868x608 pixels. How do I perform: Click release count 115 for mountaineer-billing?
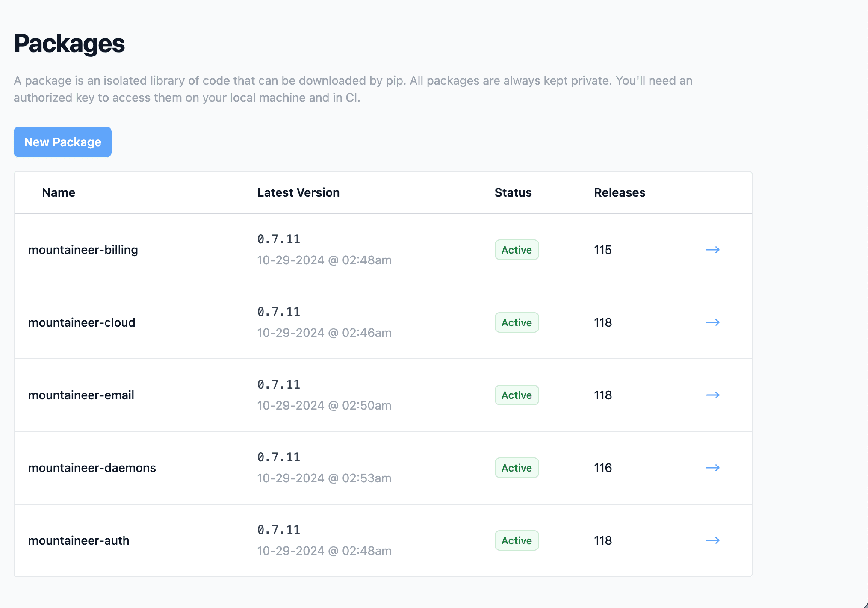603,250
